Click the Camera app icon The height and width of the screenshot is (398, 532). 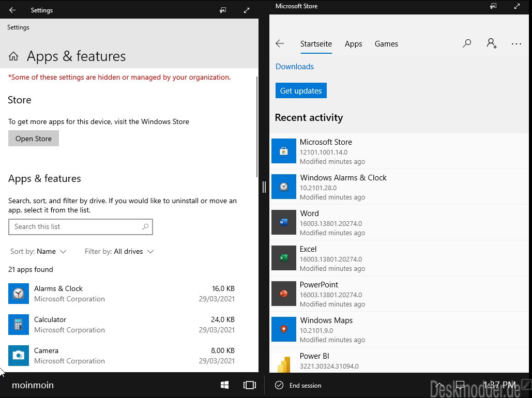[x=18, y=355]
